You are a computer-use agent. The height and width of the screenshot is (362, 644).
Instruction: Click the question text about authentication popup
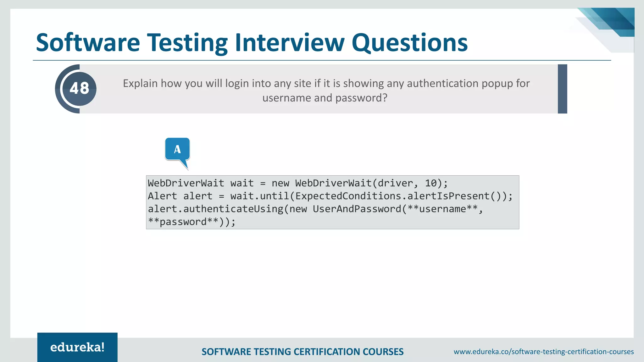(326, 90)
